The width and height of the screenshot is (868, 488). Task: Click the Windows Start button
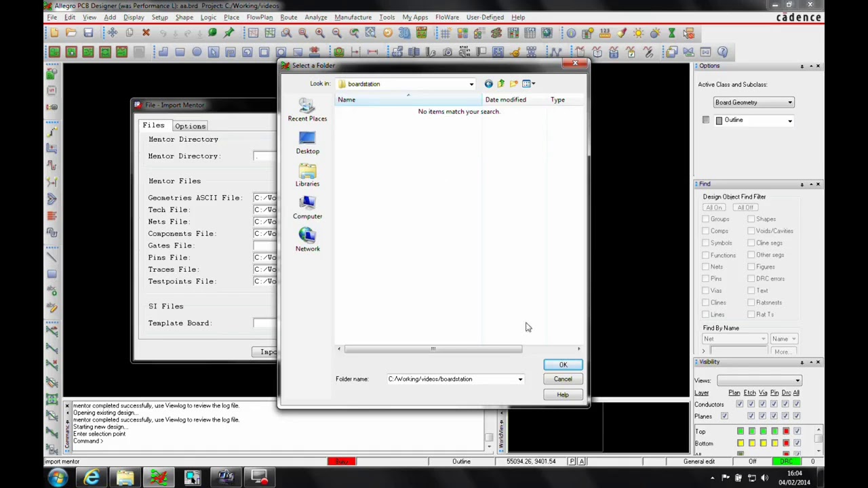(58, 478)
